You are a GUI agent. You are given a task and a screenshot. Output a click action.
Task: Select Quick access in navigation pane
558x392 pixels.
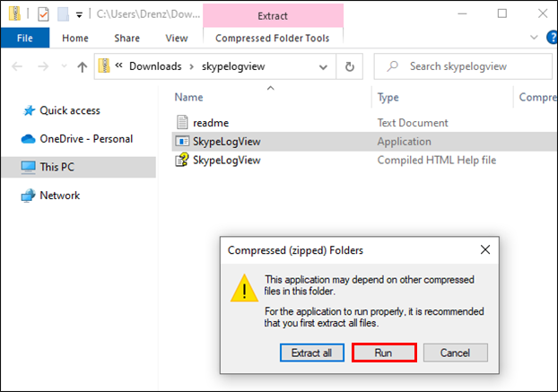tap(70, 110)
